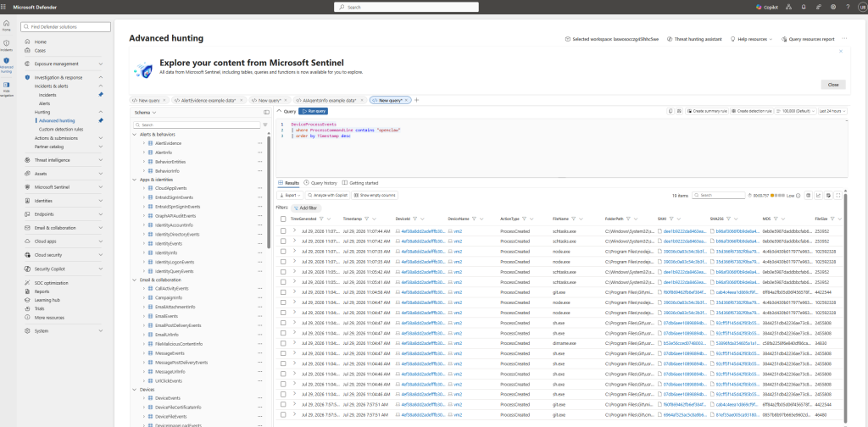The height and width of the screenshot is (427, 868).
Task: Open Incidents in the left rail
Action: 6,46
